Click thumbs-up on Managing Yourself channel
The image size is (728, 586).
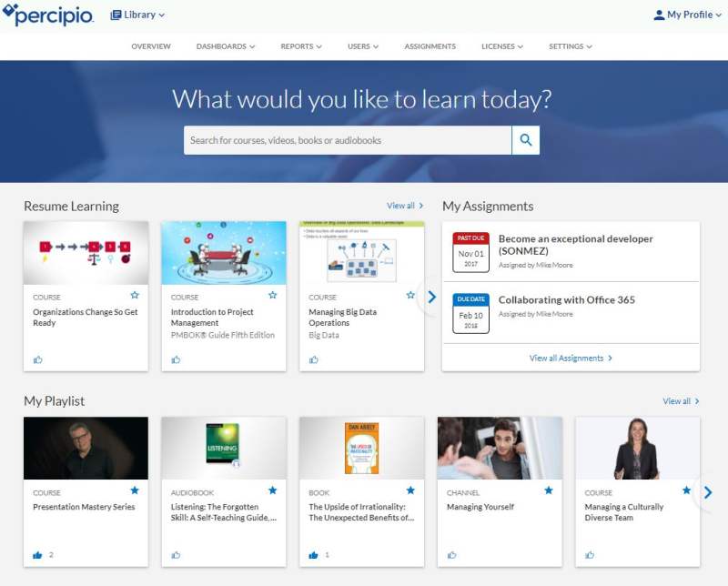(452, 554)
